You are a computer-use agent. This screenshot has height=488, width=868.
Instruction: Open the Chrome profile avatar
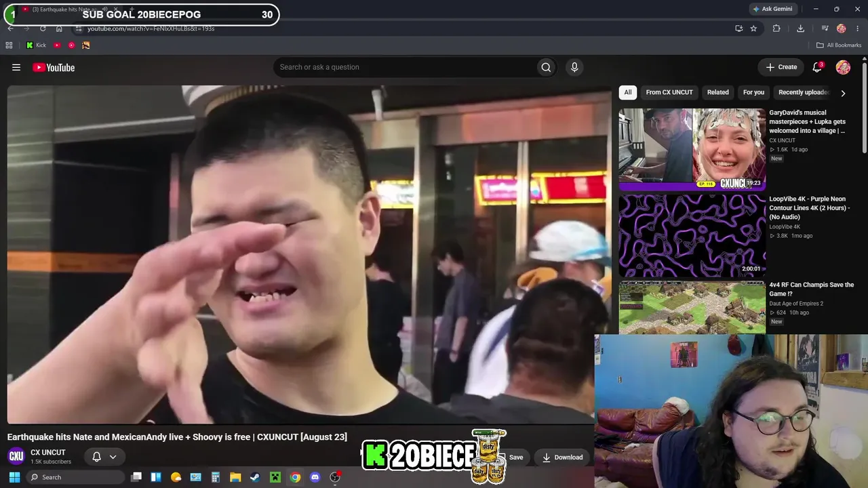click(842, 28)
